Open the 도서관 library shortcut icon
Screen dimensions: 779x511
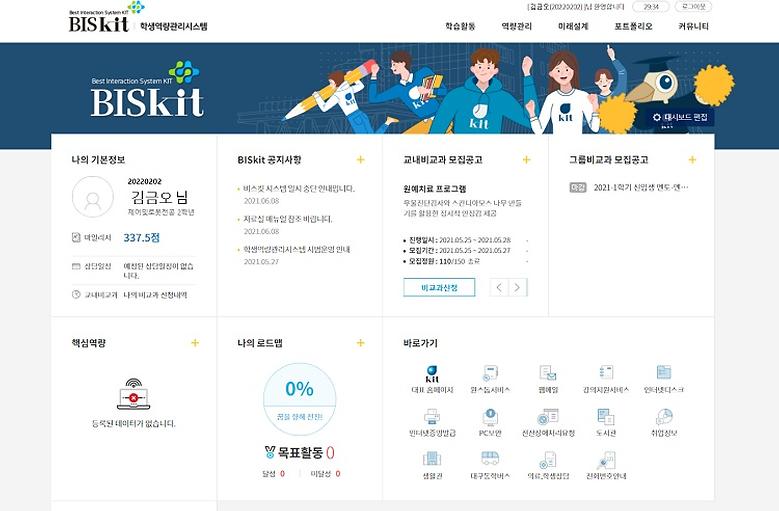[x=606, y=417]
